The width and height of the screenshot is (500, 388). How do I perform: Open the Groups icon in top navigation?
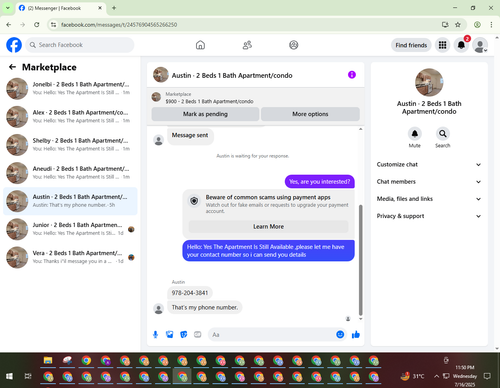point(294,45)
